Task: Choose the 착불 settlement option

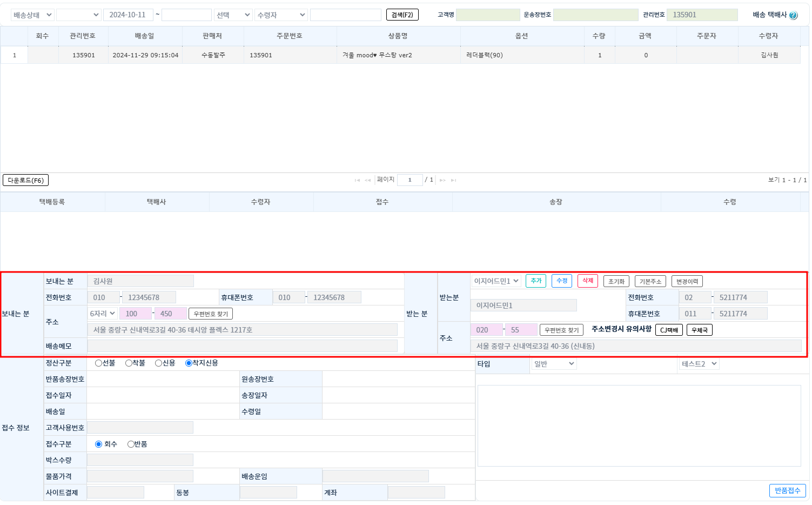Action: [x=129, y=363]
